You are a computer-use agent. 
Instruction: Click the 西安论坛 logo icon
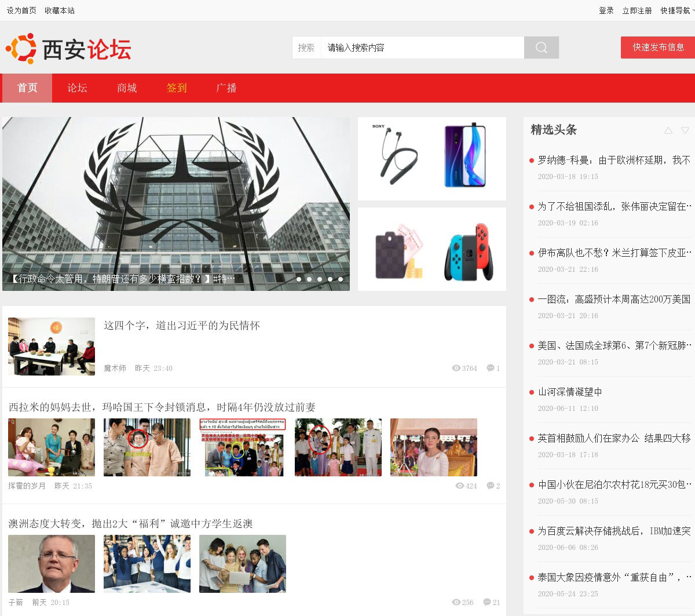[21, 48]
